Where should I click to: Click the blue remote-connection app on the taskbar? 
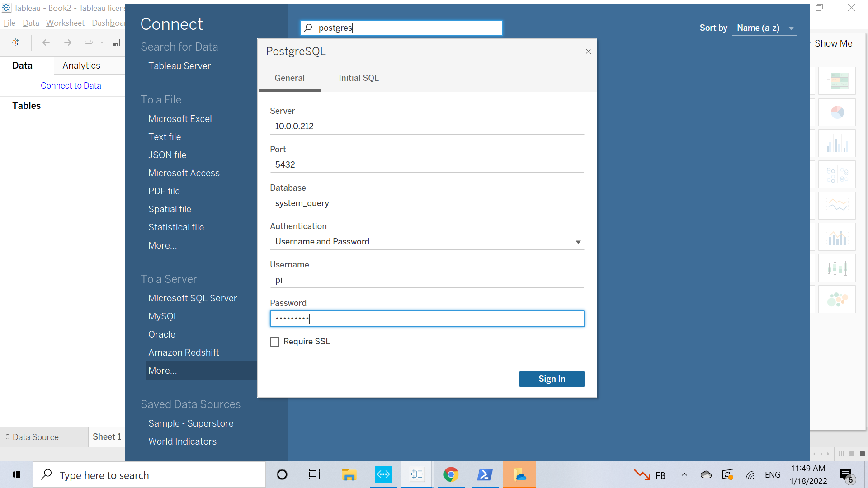[x=383, y=474]
